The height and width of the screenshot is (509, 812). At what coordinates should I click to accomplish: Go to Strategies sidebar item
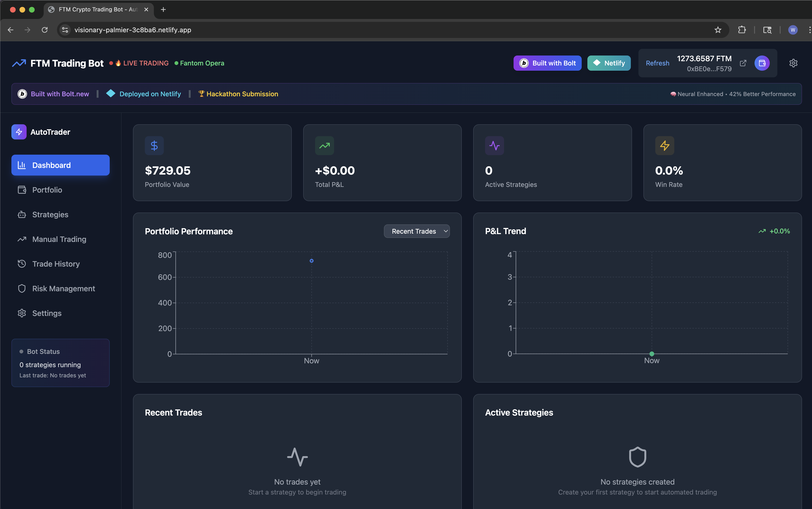(x=50, y=214)
